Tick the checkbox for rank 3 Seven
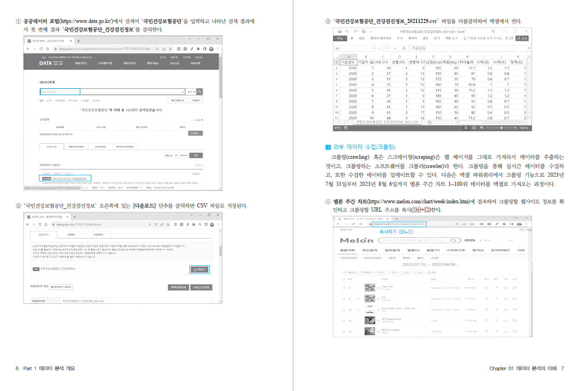The height and width of the screenshot is (391, 588). click(x=344, y=309)
